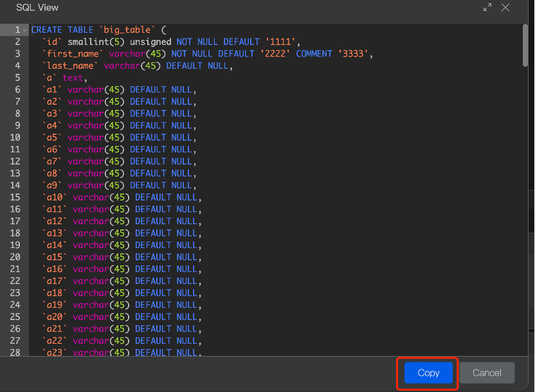The width and height of the screenshot is (535, 392).
Task: Click the `a19` column name
Action: coord(55,305)
